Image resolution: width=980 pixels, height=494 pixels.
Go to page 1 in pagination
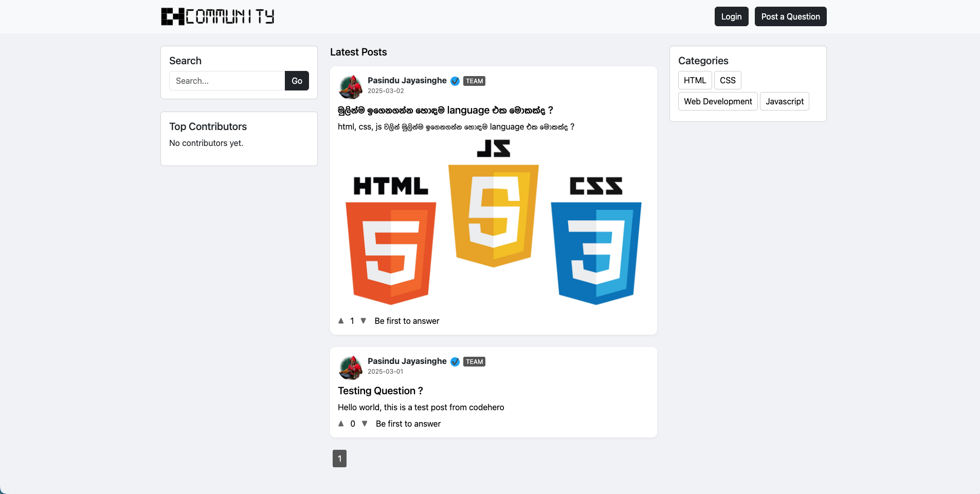click(x=339, y=459)
